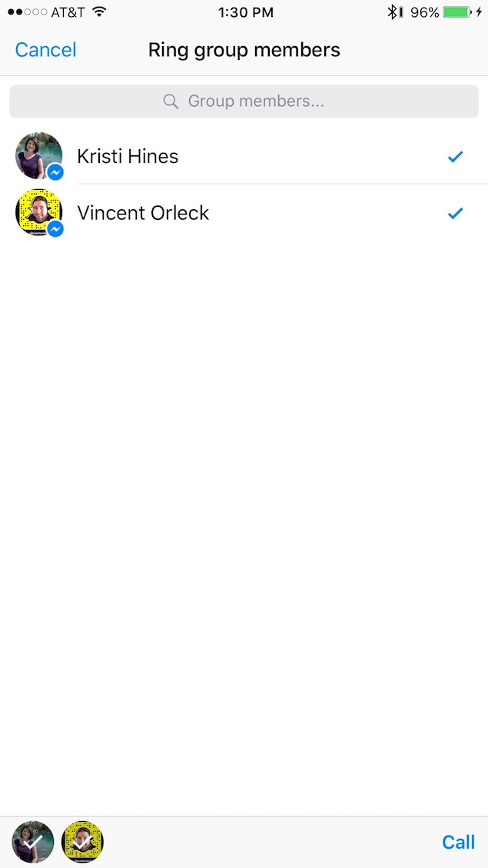Tap the Bluetooth status icon
The image size is (488, 868).
coord(393,12)
